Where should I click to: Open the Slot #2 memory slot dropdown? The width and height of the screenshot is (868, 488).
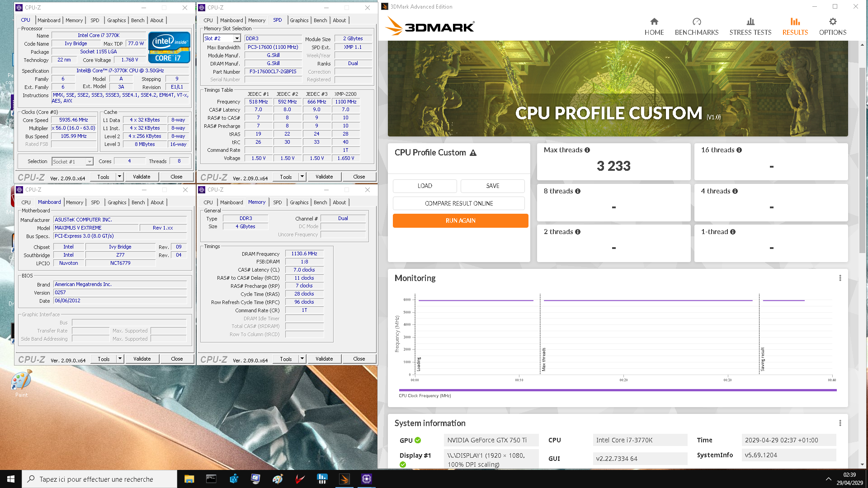[x=237, y=38]
